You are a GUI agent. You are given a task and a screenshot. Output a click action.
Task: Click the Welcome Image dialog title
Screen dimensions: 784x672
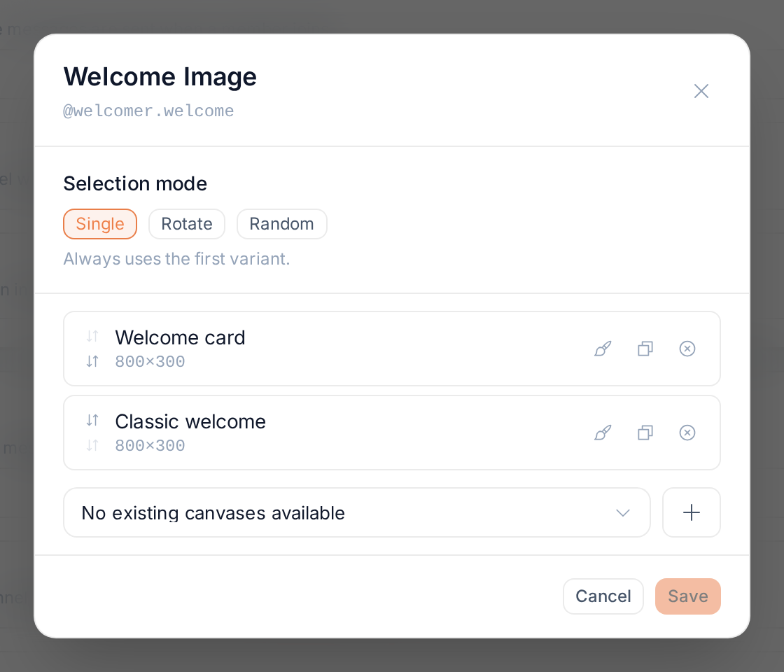pyautogui.click(x=160, y=77)
